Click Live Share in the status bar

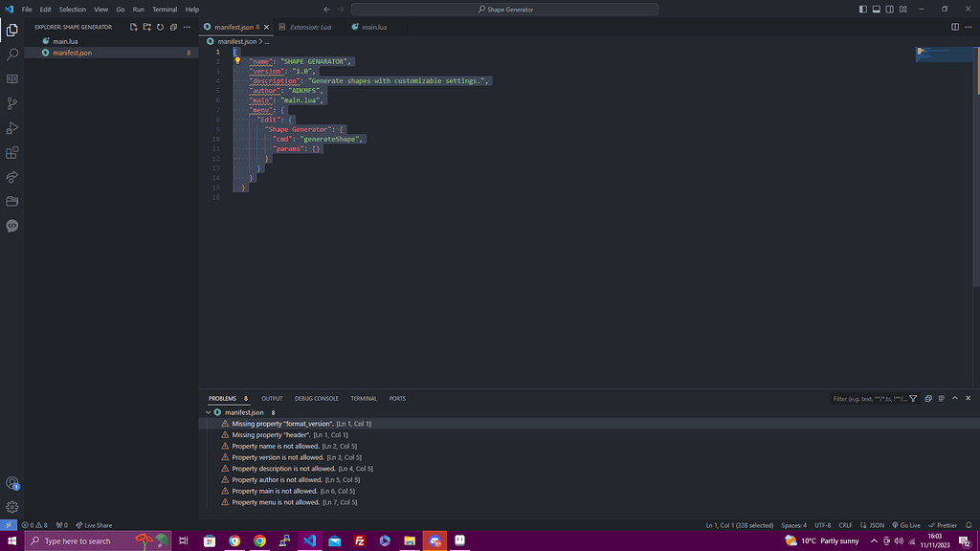(x=95, y=524)
